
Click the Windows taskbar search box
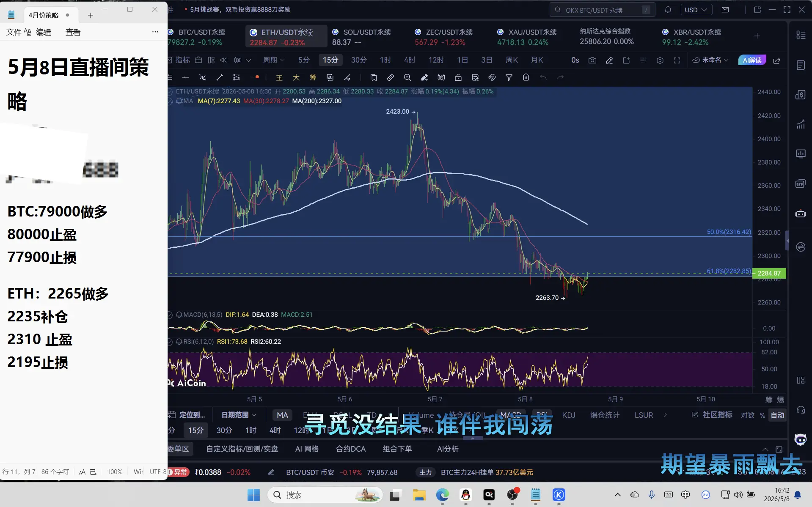(325, 495)
